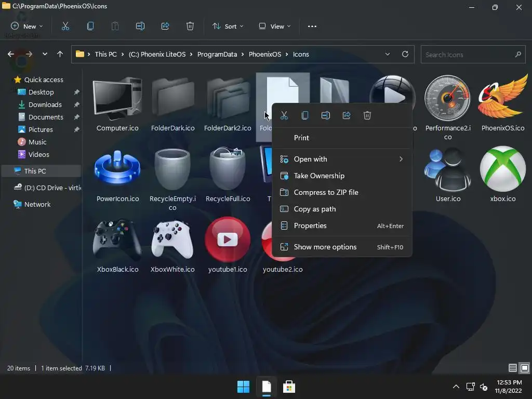Select the PhoenixOS.ico file

tap(503, 103)
